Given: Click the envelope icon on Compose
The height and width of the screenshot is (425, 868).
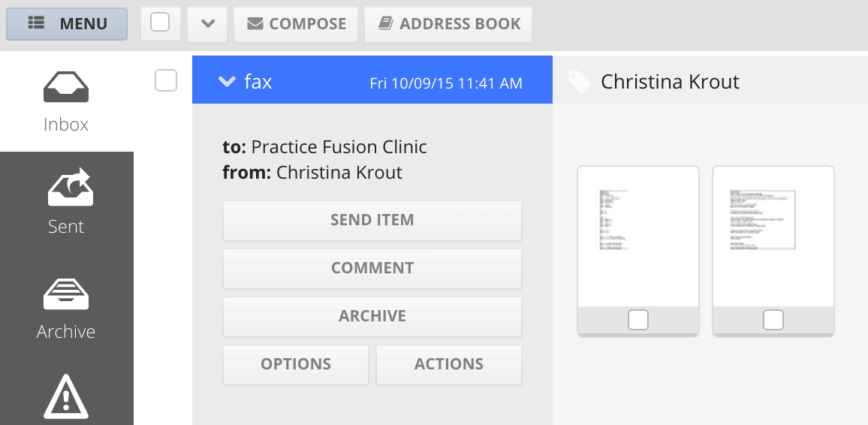Looking at the screenshot, I should point(255,24).
